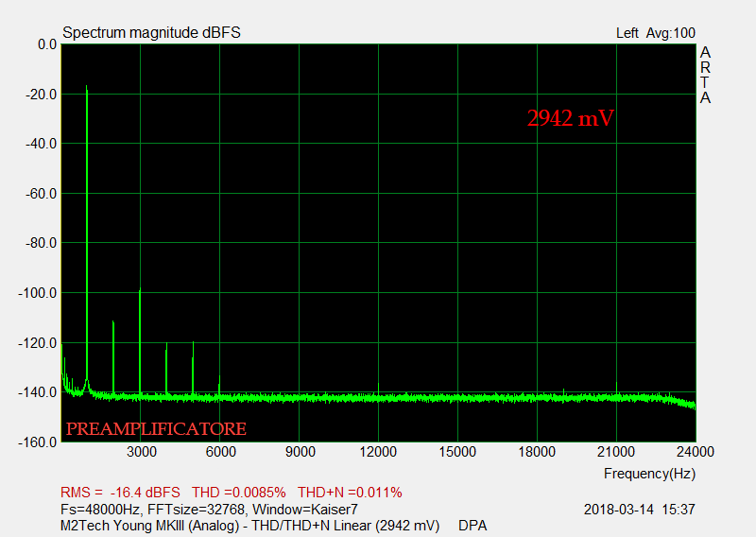Click the 2 kHz second harmonic peak
The image size is (756, 537).
113,357
